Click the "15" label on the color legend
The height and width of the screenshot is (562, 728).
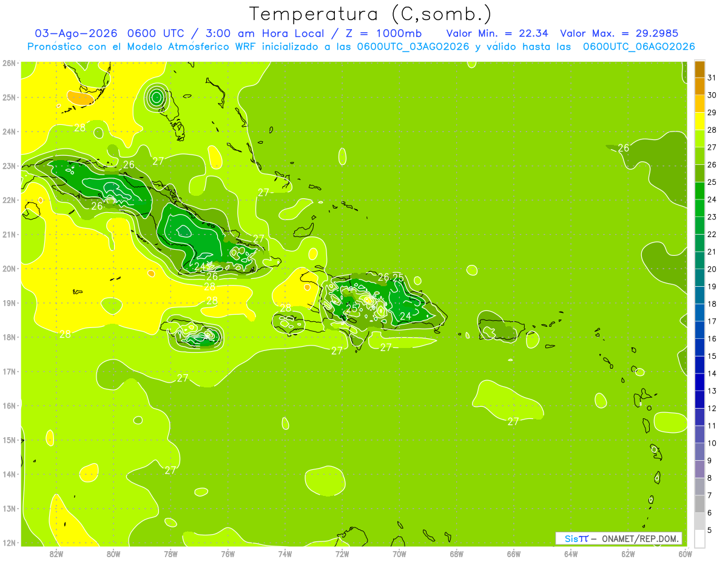[712, 356]
